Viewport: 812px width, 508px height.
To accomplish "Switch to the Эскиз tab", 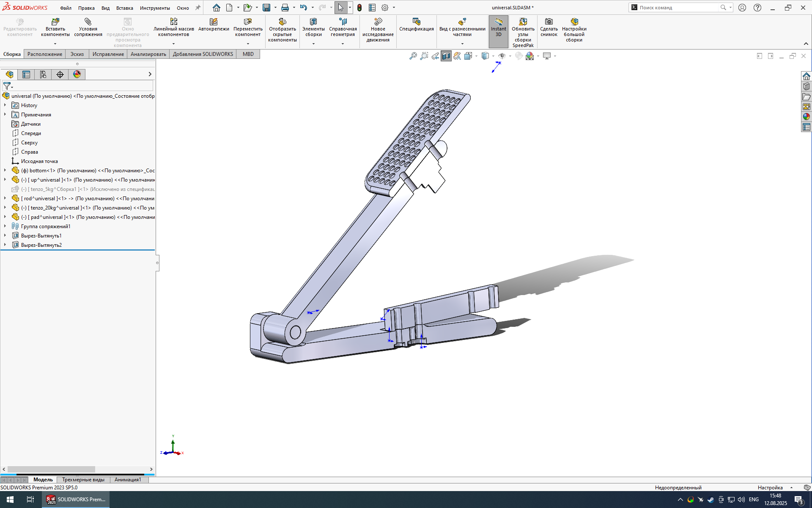I will [77, 54].
